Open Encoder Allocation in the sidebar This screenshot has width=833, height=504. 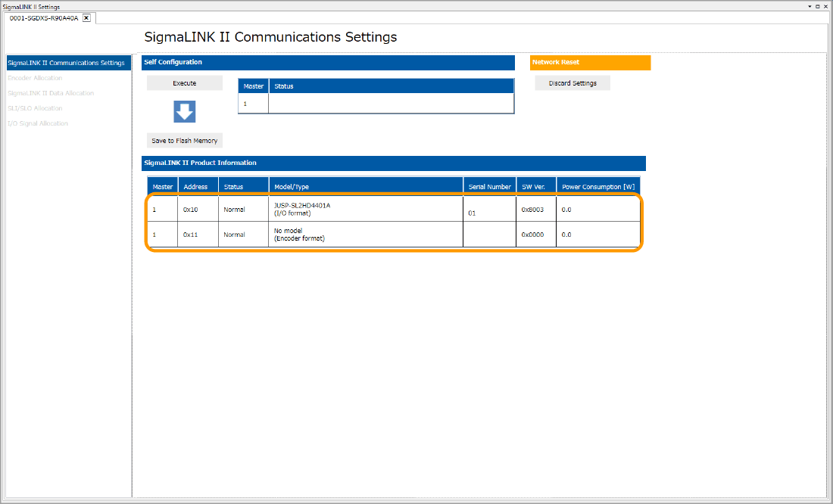pos(35,78)
